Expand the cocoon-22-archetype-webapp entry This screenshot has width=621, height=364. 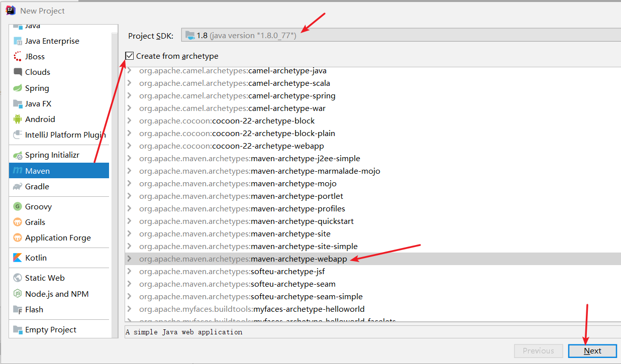tap(130, 146)
